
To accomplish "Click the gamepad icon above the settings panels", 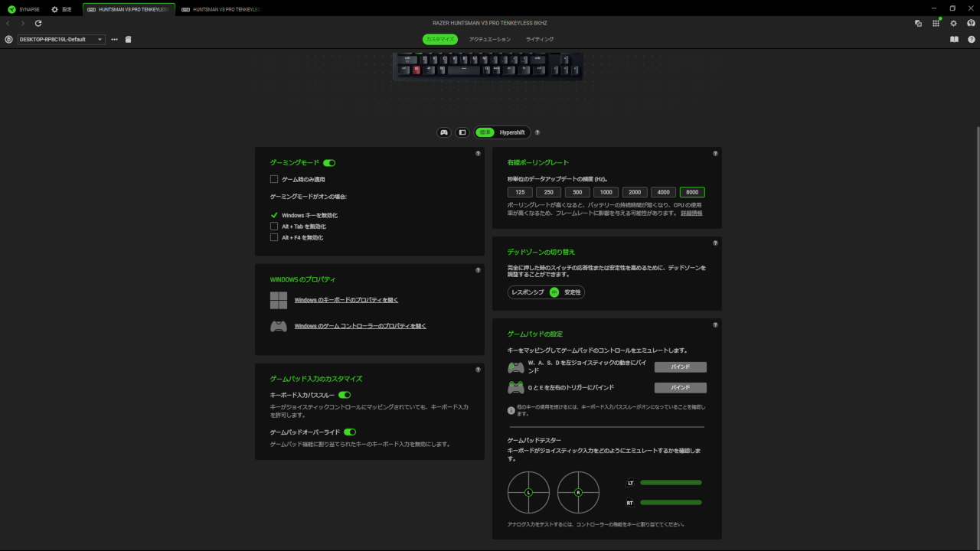I will tap(443, 132).
